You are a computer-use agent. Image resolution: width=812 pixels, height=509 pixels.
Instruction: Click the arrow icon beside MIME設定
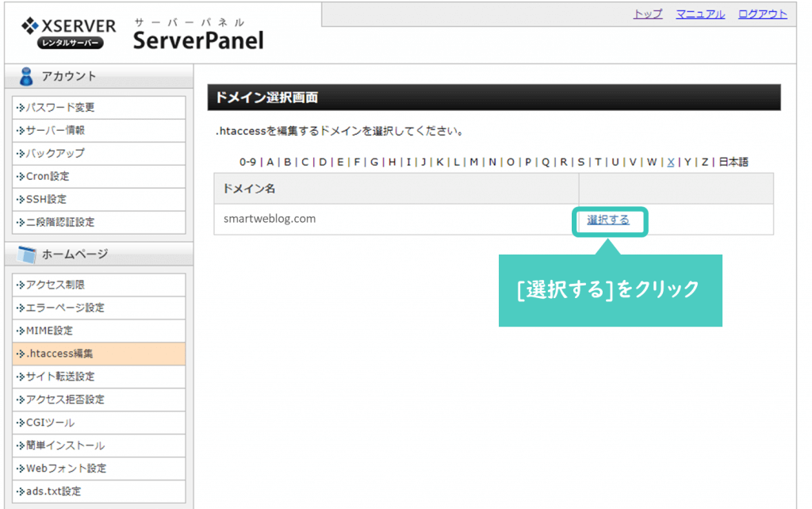(x=21, y=331)
